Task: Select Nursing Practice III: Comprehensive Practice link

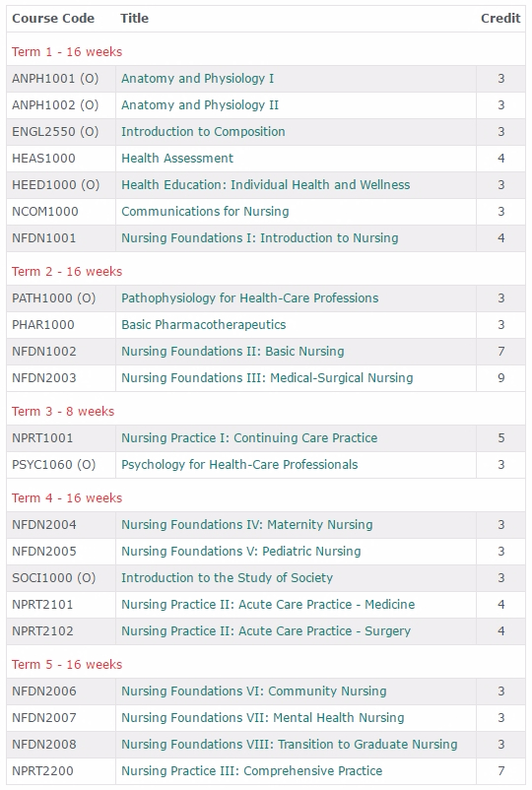Action: 252,771
